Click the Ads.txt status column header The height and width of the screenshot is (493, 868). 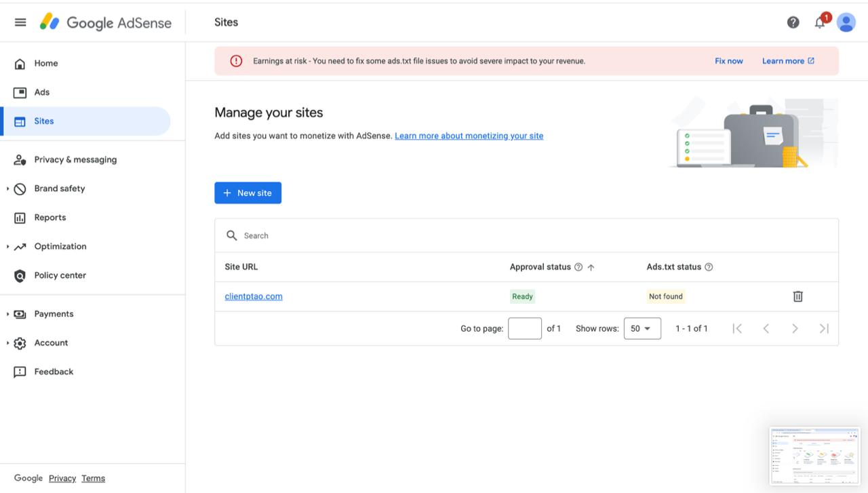[674, 267]
